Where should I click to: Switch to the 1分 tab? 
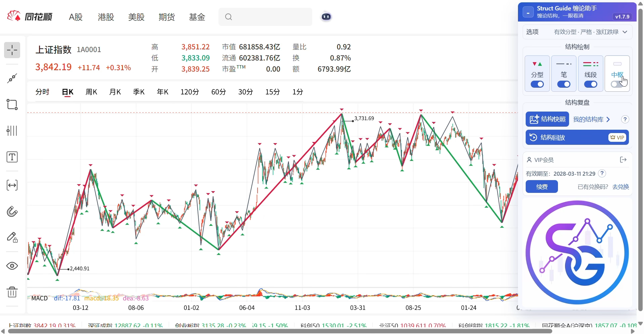(x=297, y=92)
